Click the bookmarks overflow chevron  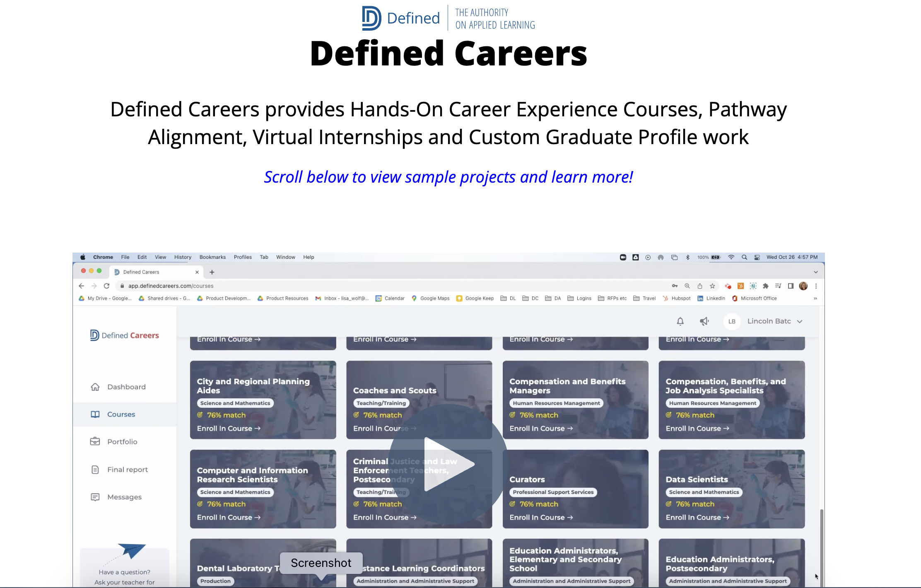(x=815, y=298)
